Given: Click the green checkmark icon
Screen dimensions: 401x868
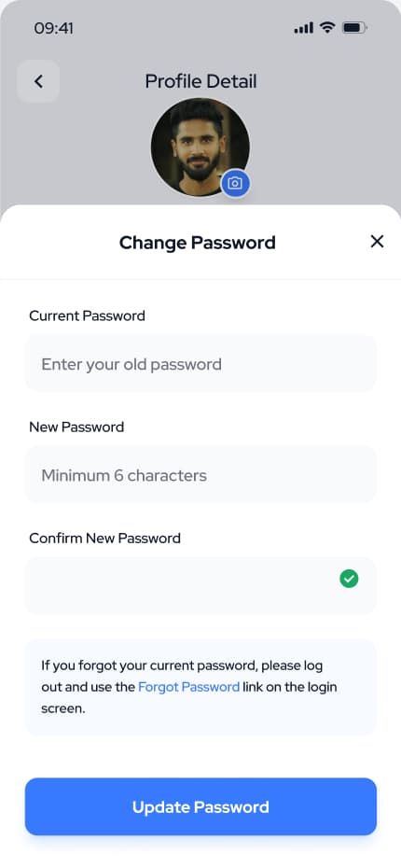Looking at the screenshot, I should pos(349,579).
